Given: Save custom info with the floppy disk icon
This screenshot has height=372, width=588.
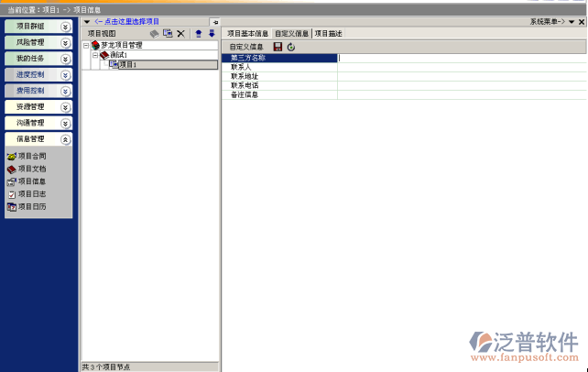Looking at the screenshot, I should click(278, 47).
